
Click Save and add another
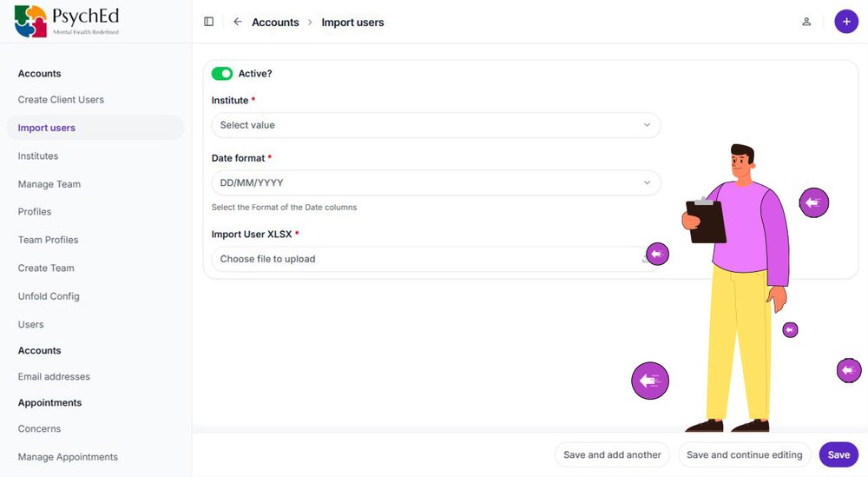coord(612,454)
